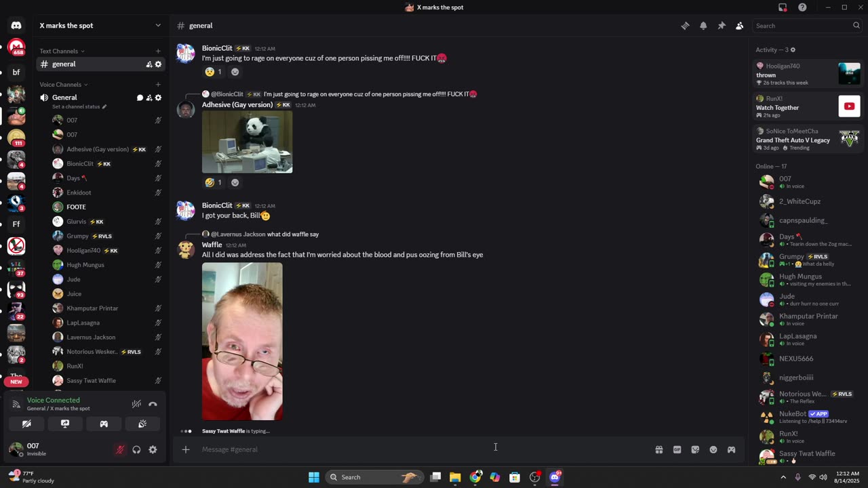The image size is (868, 488).
Task: Add a text channel via plus
Action: (x=158, y=51)
